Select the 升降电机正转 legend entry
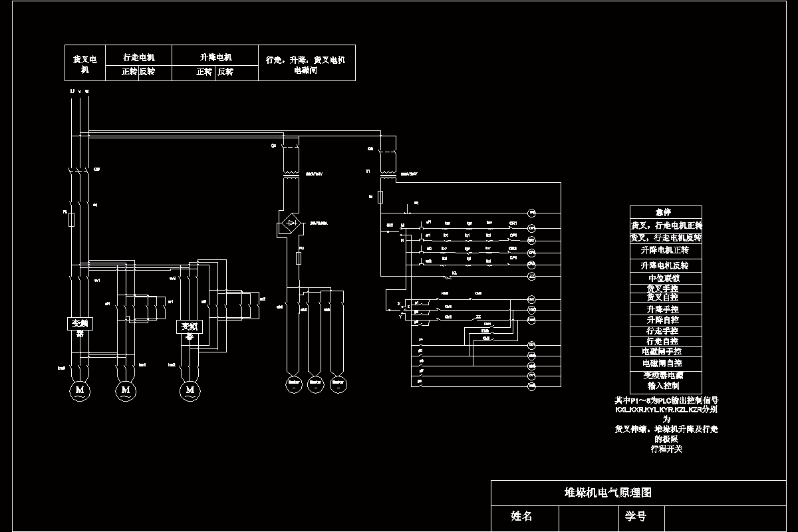Viewport: 798px width, 532px height. (666, 251)
